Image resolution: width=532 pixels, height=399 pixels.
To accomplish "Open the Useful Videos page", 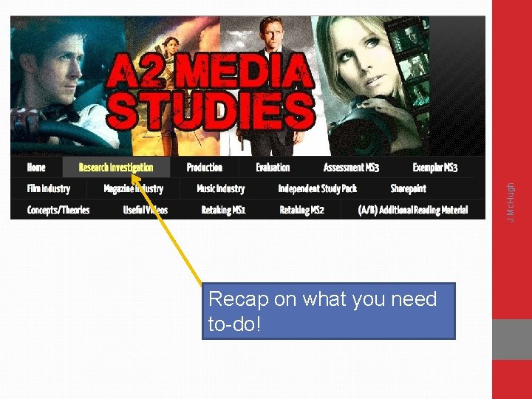I will point(146,210).
